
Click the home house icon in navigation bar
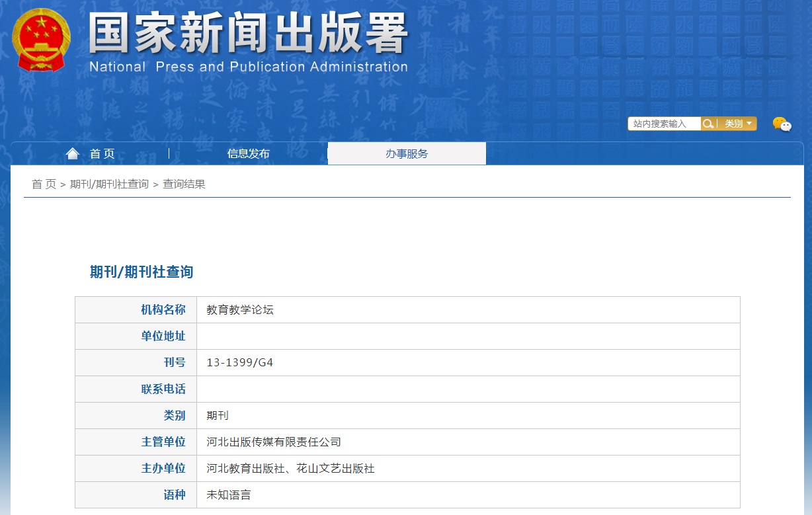73,153
